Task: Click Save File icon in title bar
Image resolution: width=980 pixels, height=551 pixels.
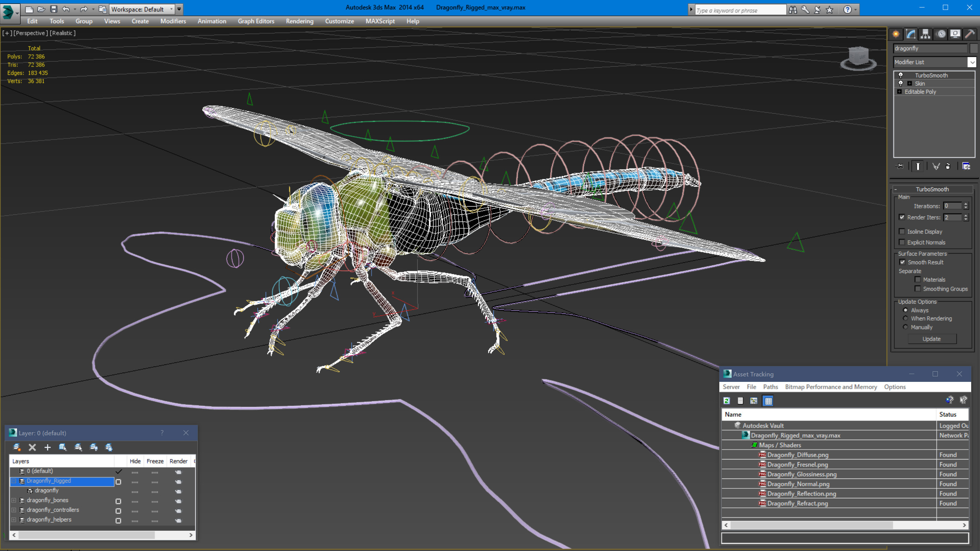Action: [54, 9]
